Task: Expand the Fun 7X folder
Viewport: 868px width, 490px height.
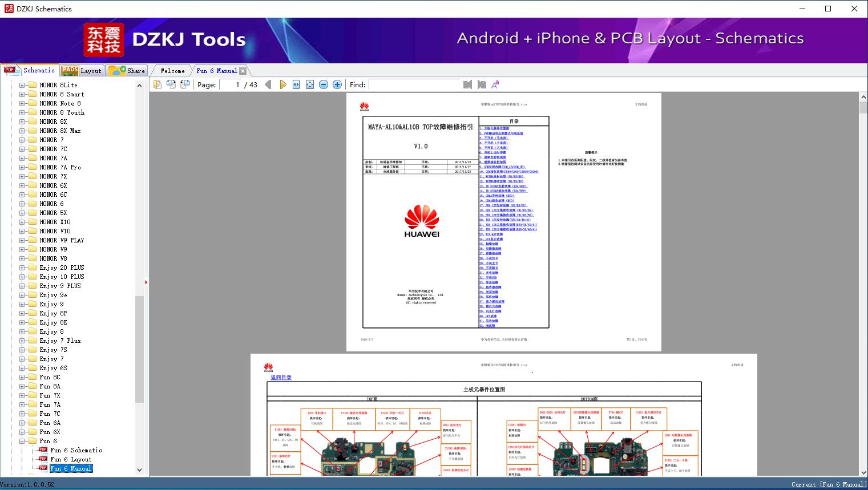Action: [22, 395]
